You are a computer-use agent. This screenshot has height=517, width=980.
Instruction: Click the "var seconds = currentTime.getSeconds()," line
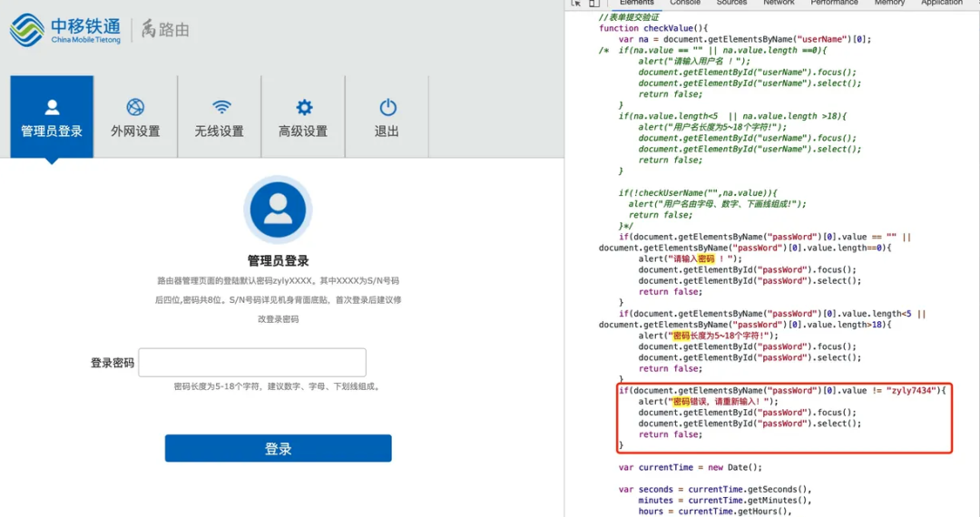point(715,490)
